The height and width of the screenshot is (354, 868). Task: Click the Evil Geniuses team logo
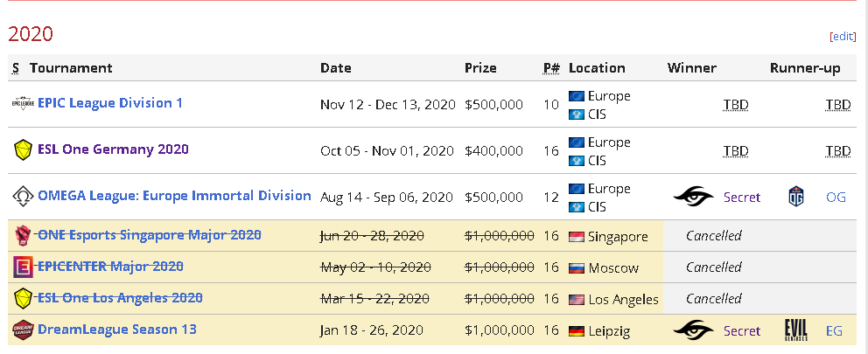(x=797, y=330)
